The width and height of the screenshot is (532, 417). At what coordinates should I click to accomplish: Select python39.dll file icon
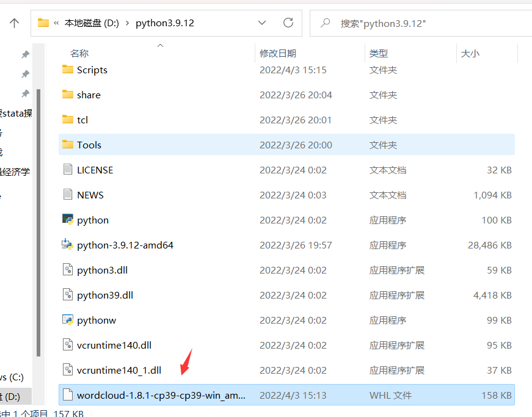tap(68, 295)
